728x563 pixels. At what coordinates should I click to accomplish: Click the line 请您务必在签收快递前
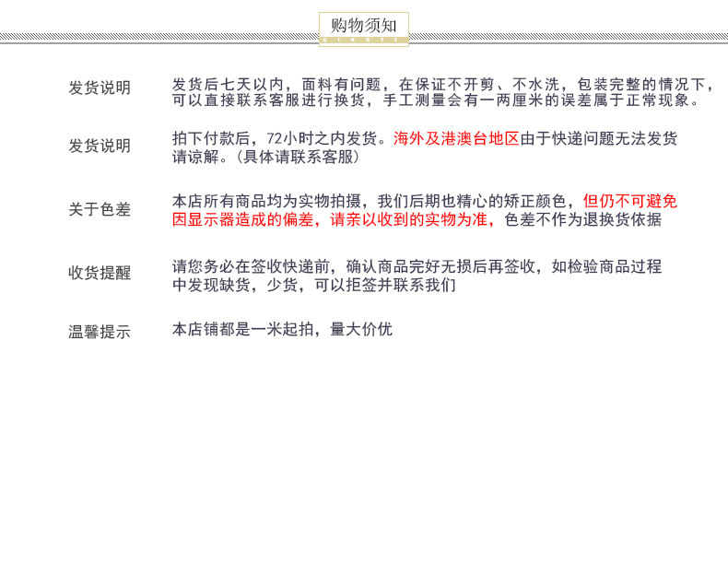click(417, 267)
